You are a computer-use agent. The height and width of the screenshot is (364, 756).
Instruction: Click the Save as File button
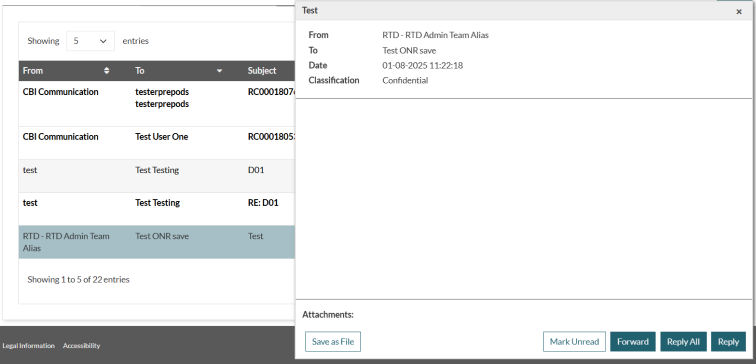[333, 342]
